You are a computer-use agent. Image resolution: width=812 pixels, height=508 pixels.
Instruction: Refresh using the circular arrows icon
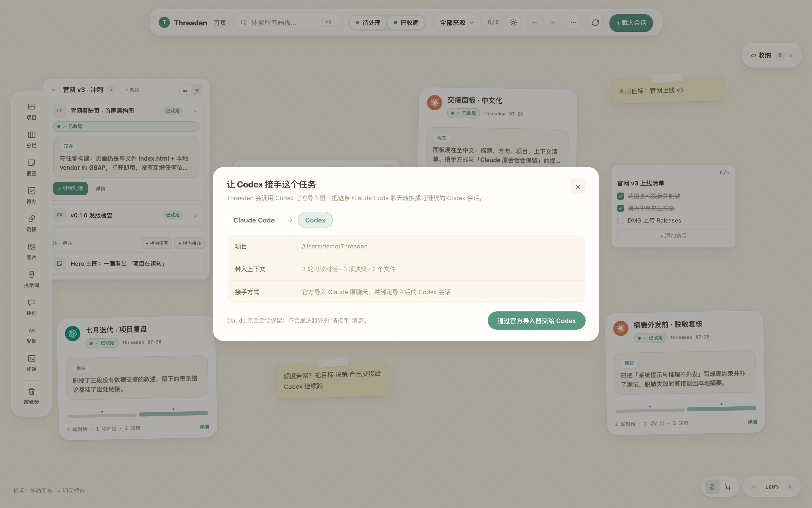pos(595,23)
